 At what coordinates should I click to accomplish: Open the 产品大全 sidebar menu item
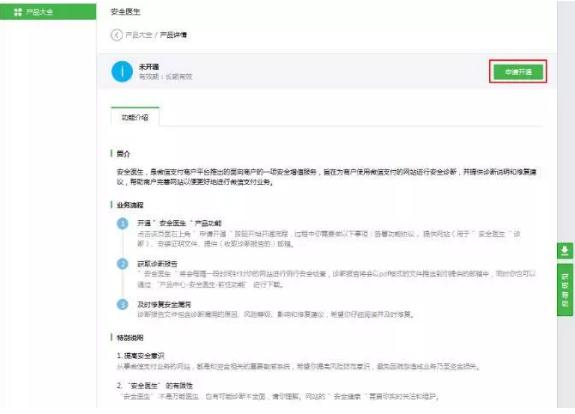pyautogui.click(x=48, y=12)
